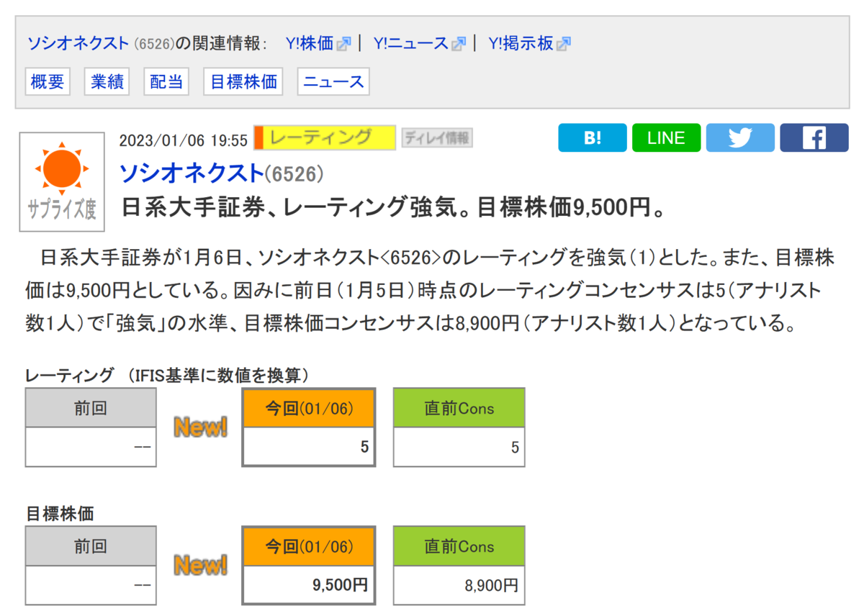Click rating 直前Cons header cell
The image size is (864, 616).
[459, 408]
